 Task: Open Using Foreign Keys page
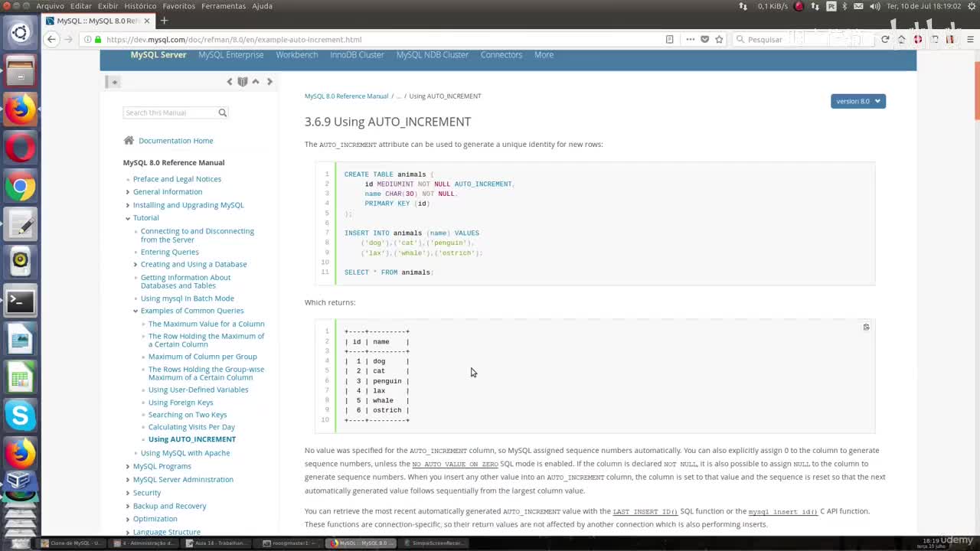pyautogui.click(x=181, y=403)
